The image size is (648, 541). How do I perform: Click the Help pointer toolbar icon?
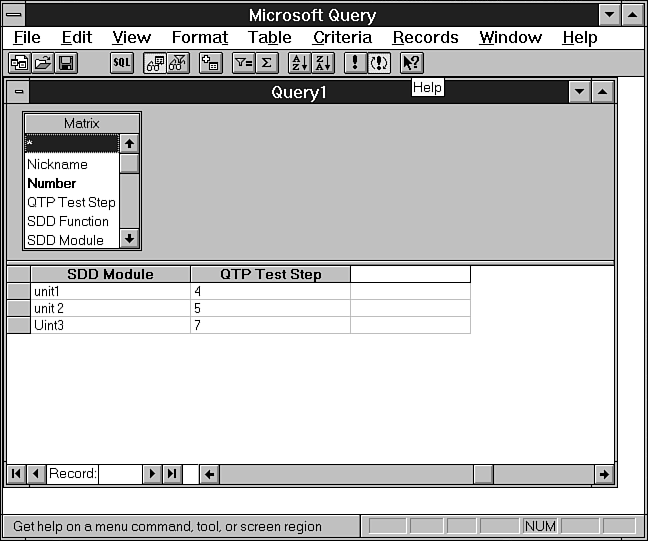[x=412, y=63]
